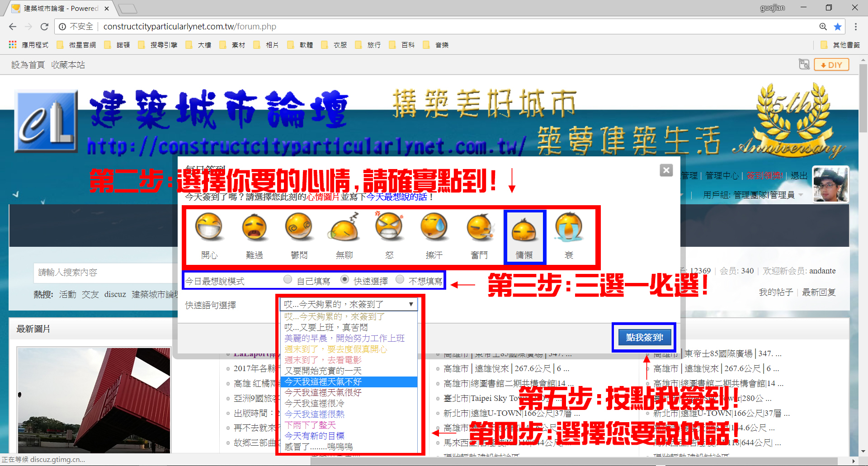Click the orange DIY button
This screenshot has height=466, width=868.
(x=831, y=65)
